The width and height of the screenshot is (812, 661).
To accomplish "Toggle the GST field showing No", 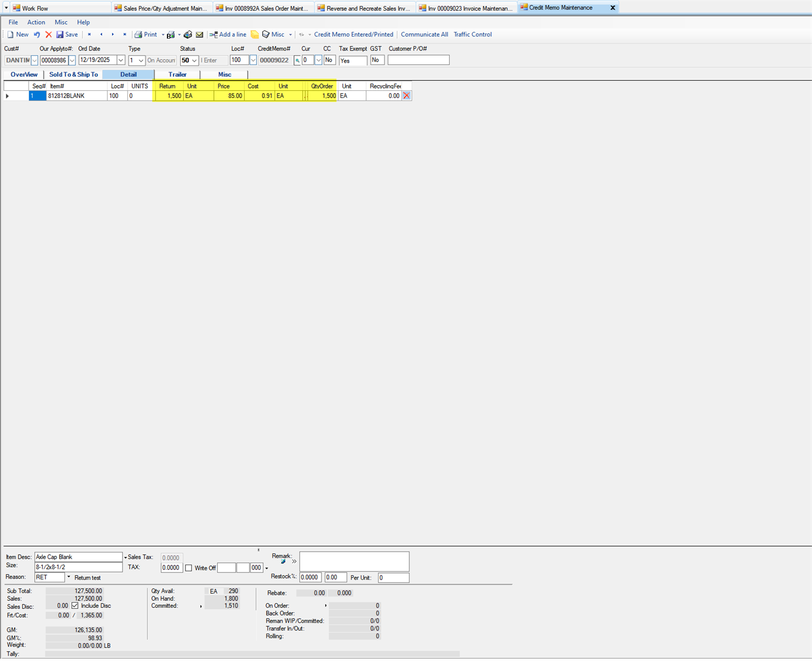I will [x=376, y=60].
